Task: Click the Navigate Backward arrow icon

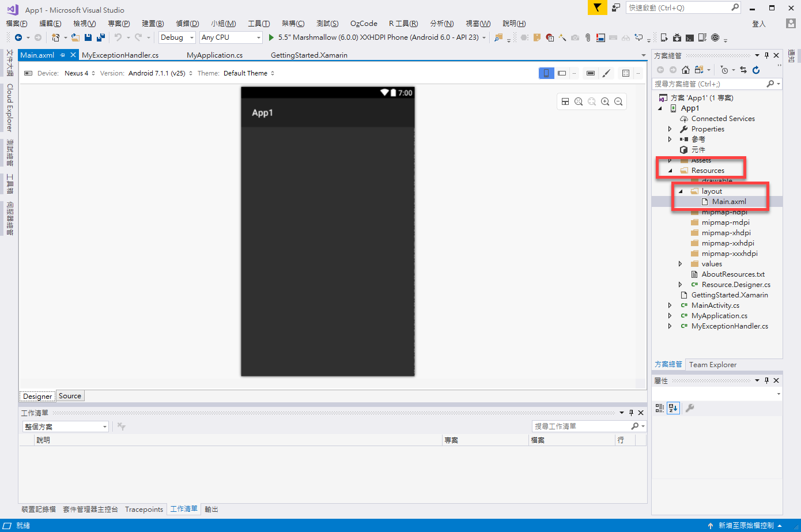Action: pos(18,37)
